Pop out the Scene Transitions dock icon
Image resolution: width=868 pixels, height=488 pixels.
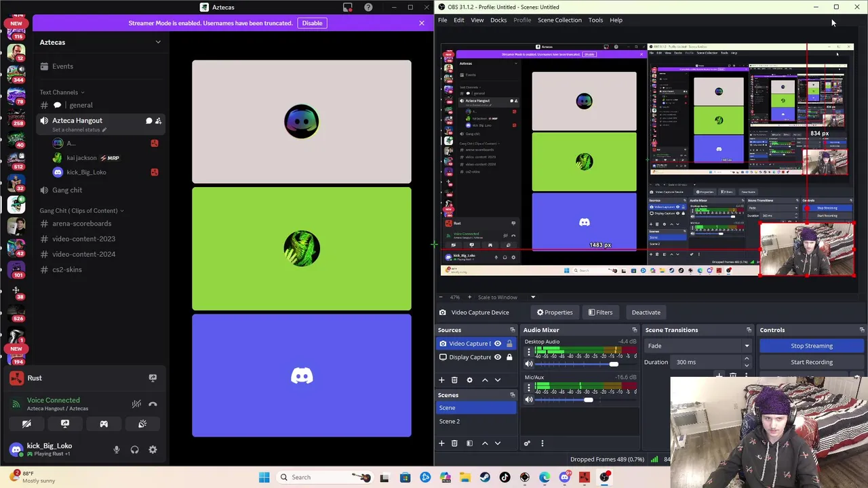coord(749,330)
